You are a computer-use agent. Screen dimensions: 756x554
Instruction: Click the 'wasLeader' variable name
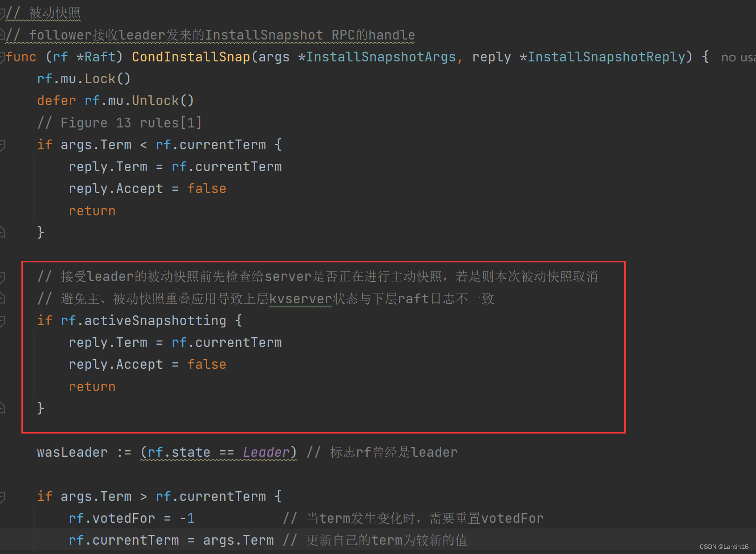[72, 452]
